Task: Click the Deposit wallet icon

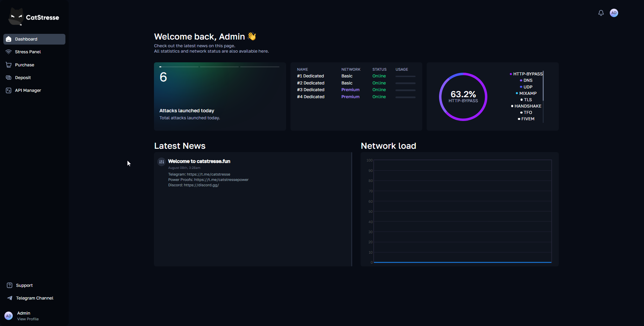Action: [9, 78]
